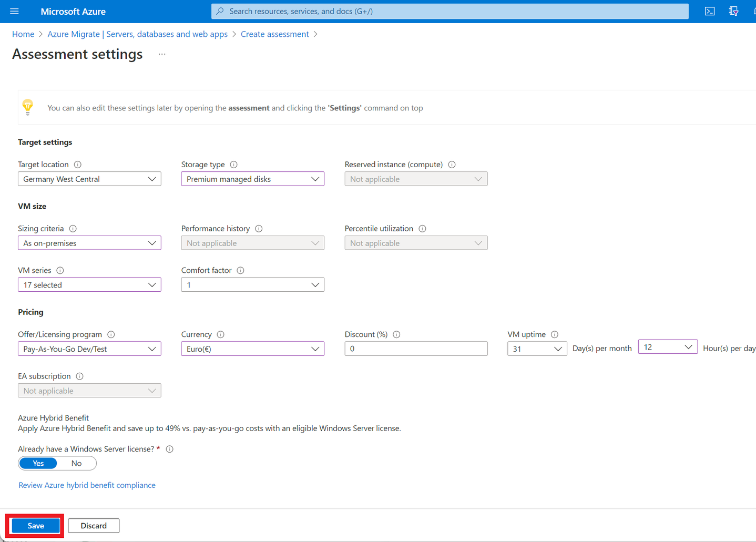756x542 pixels.
Task: Select No for Windows Server license
Action: (76, 463)
